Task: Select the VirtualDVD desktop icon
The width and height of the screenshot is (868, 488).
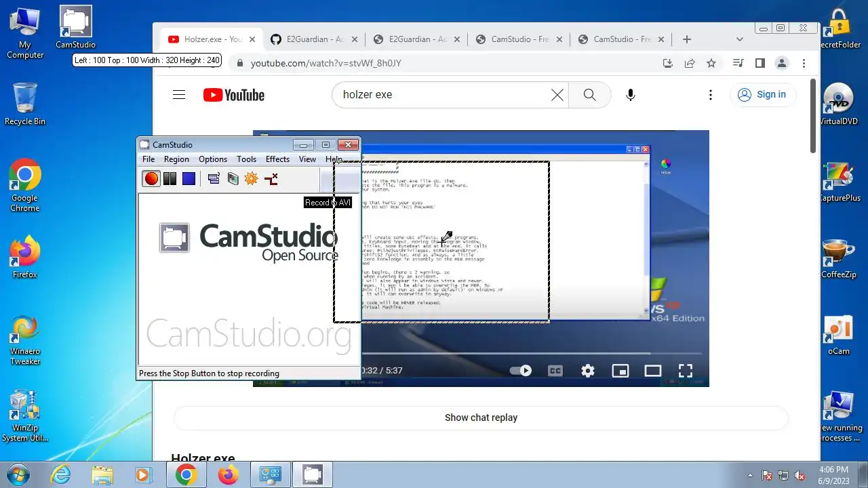Action: coord(839,105)
